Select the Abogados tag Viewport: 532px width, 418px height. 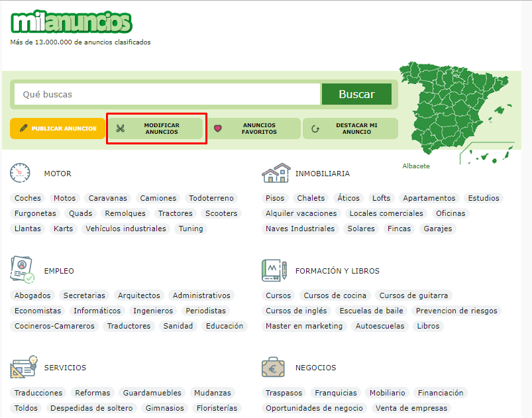[x=32, y=295]
